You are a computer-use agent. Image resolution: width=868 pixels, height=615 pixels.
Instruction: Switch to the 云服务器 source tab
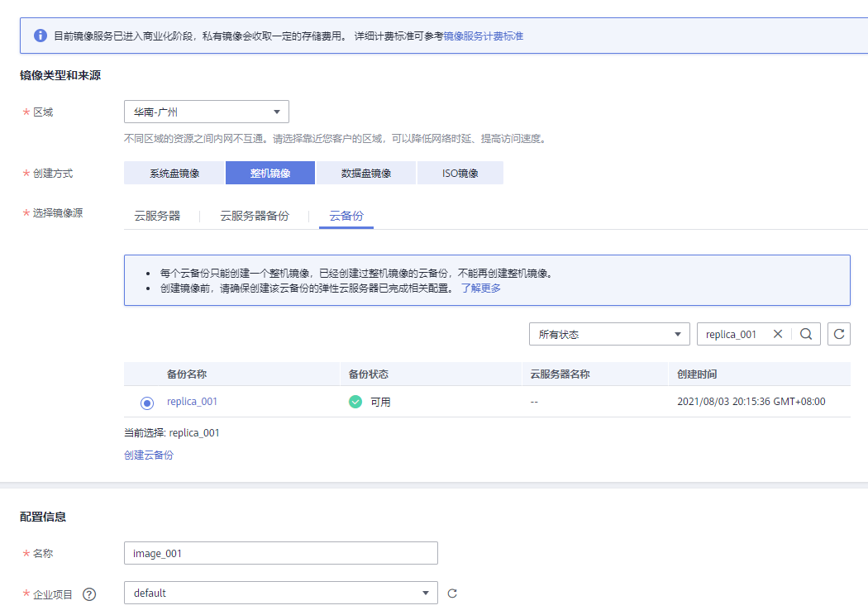pos(157,216)
